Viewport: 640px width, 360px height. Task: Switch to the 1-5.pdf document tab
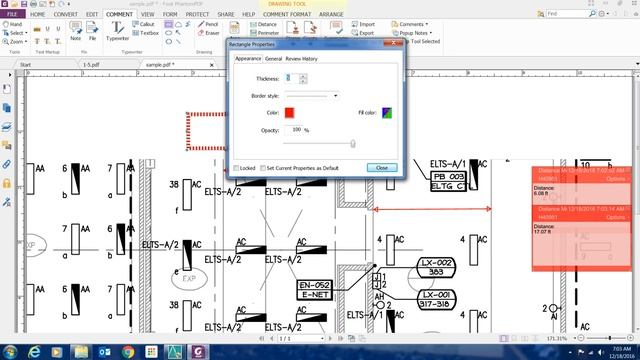pos(91,64)
